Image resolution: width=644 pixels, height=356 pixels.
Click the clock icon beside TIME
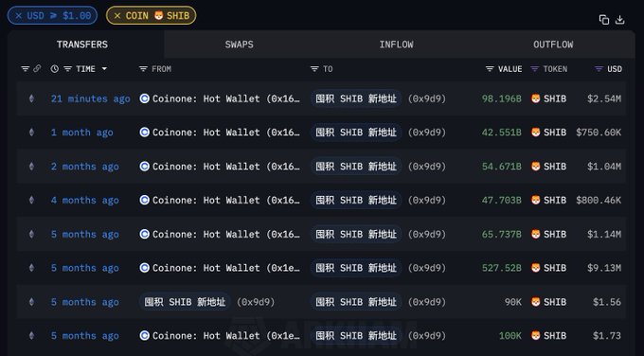click(x=55, y=69)
